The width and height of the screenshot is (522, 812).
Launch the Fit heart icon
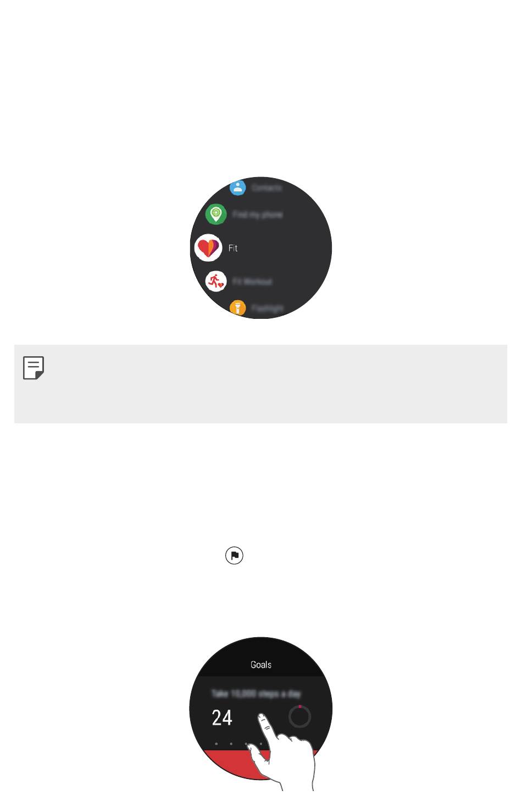[208, 248]
